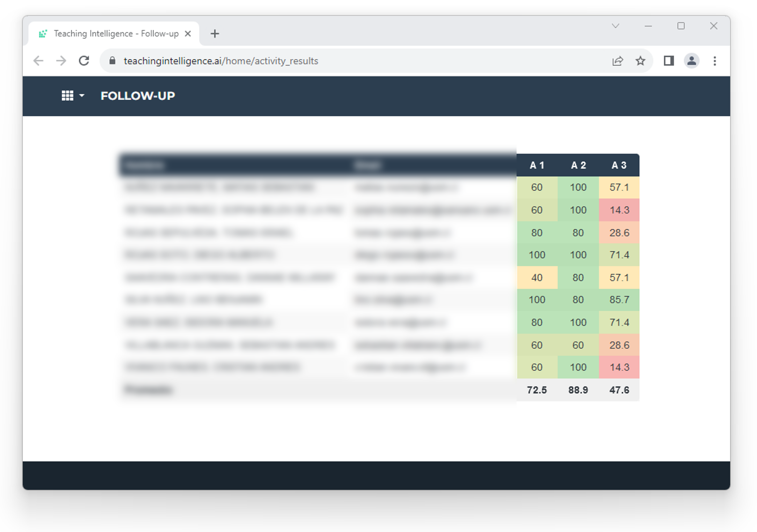Image resolution: width=757 pixels, height=532 pixels.
Task: Click the red 14.3 cell in second row
Action: click(x=619, y=210)
